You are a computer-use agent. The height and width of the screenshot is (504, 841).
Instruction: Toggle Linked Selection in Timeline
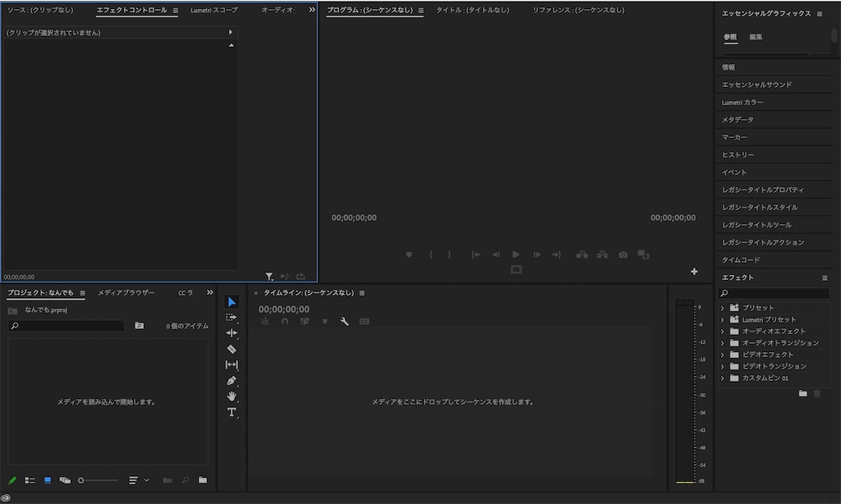point(305,321)
